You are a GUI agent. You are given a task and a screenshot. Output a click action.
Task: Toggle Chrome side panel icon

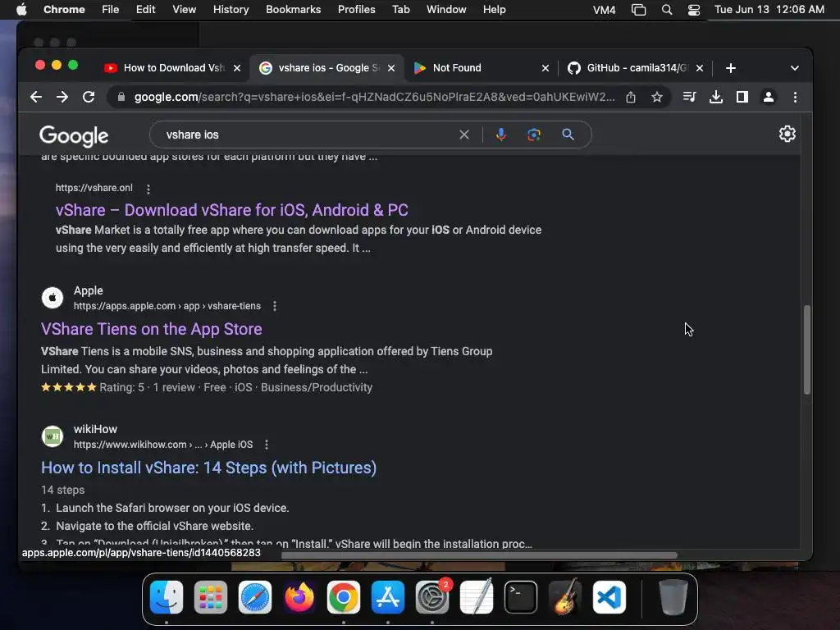pos(742,97)
